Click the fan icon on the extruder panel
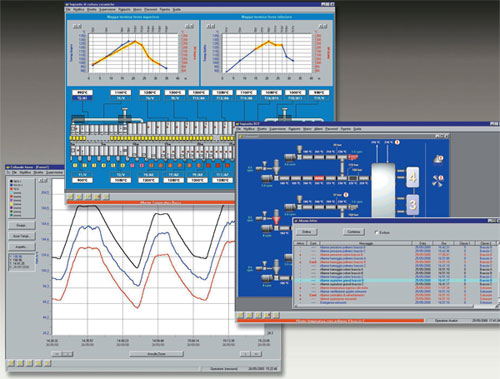Image resolution: width=500 pixels, height=379 pixels. (437, 181)
